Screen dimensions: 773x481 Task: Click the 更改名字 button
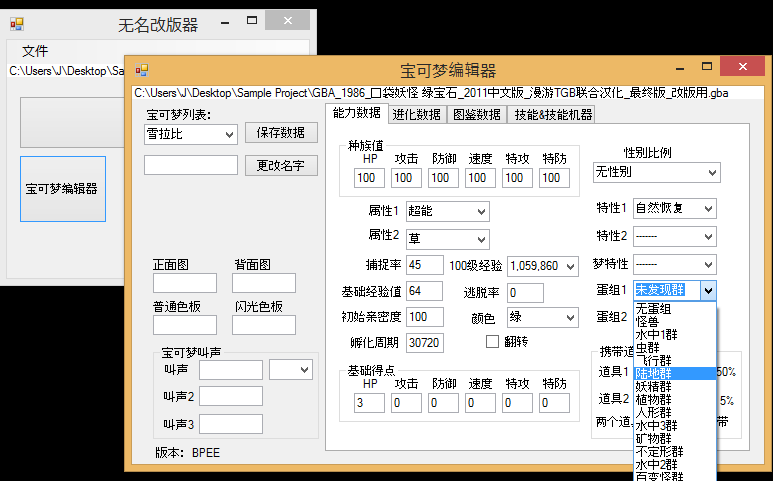point(281,165)
